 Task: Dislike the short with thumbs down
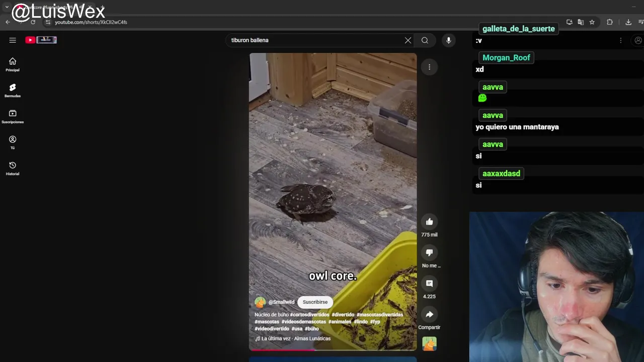pos(429,252)
